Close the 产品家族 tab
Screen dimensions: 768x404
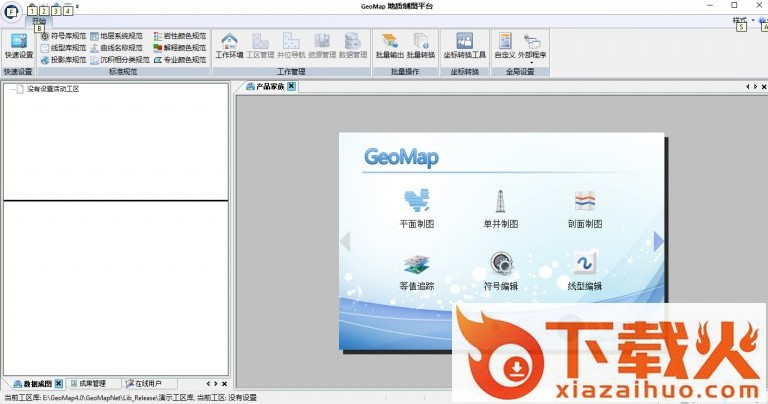291,86
